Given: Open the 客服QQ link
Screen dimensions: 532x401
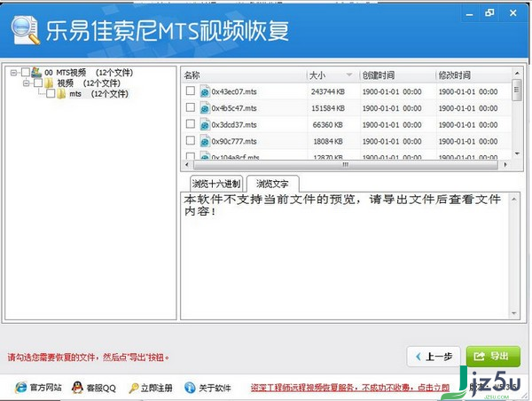Looking at the screenshot, I should coord(101,388).
